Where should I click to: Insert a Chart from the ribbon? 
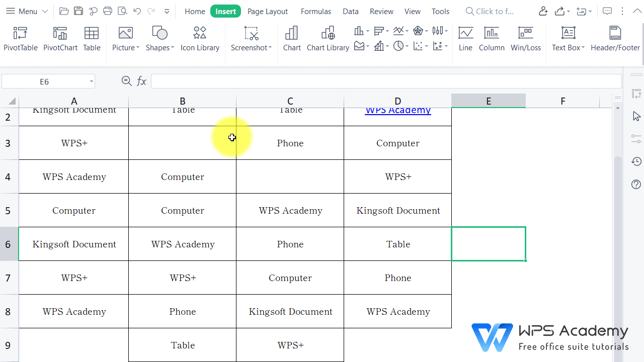click(x=292, y=39)
